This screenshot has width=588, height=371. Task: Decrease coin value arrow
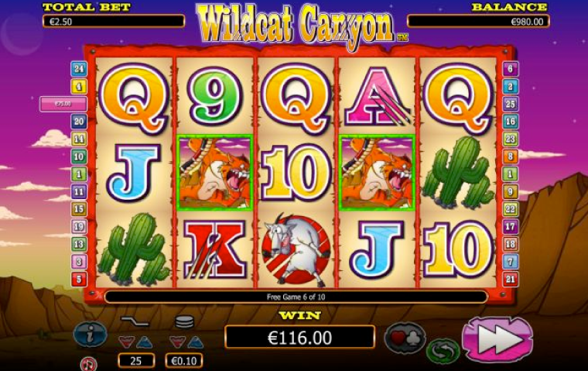tap(177, 342)
